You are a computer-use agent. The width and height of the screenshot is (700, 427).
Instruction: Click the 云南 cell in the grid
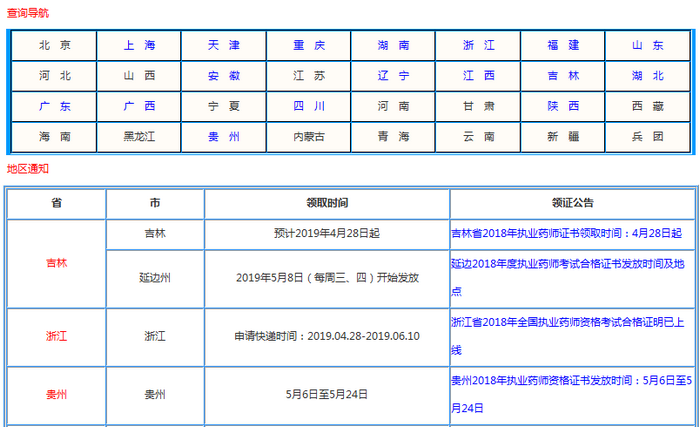(478, 137)
